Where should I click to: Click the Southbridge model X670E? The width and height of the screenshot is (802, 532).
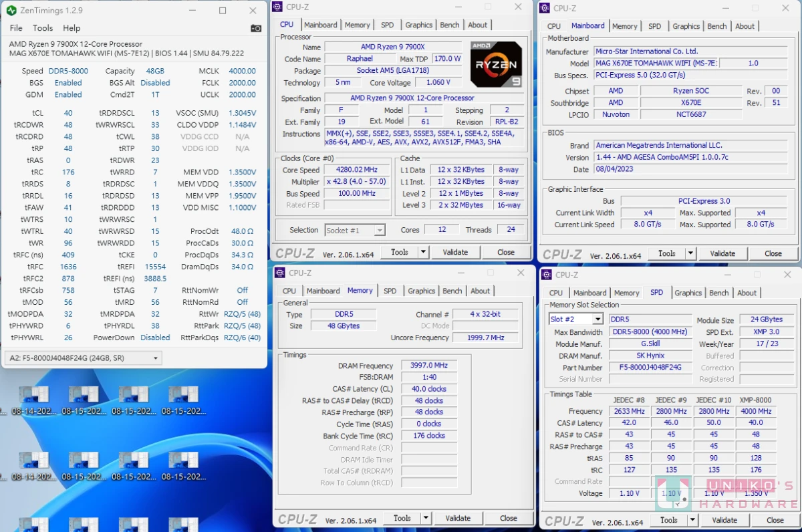pyautogui.click(x=691, y=103)
